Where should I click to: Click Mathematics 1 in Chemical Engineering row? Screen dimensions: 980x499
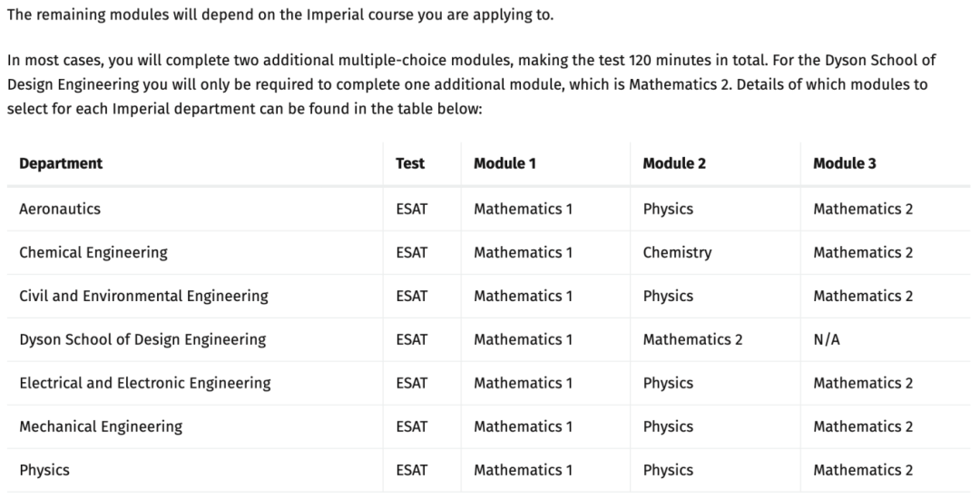523,252
